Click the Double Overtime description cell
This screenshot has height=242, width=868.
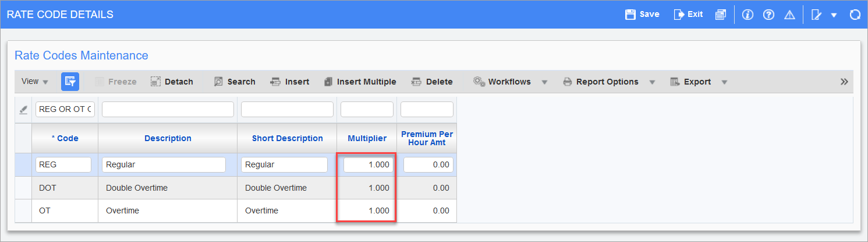(x=168, y=188)
